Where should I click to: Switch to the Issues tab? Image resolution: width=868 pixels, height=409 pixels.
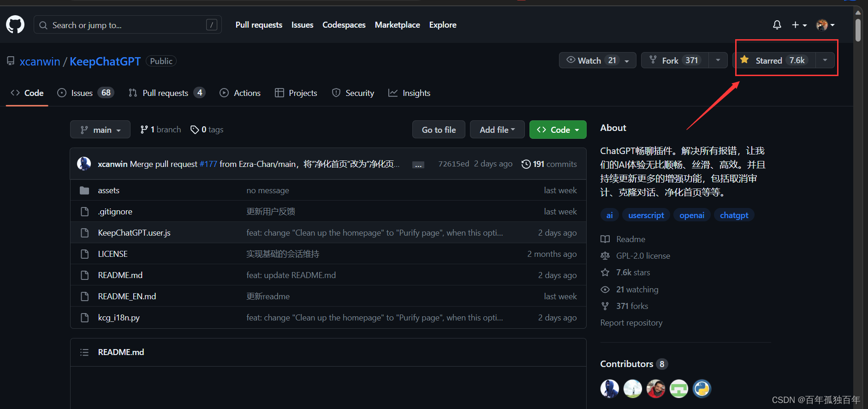pyautogui.click(x=85, y=93)
